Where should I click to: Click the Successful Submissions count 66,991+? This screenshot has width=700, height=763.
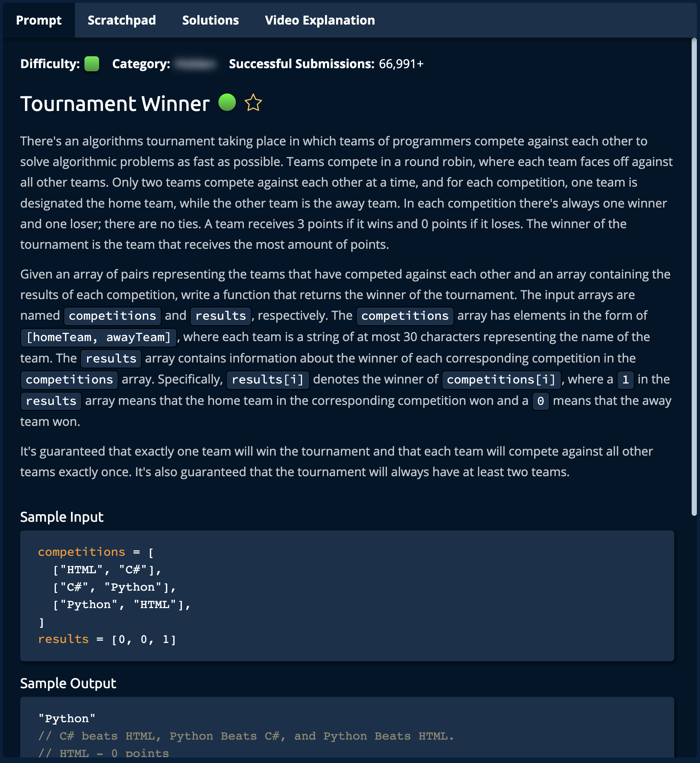401,64
